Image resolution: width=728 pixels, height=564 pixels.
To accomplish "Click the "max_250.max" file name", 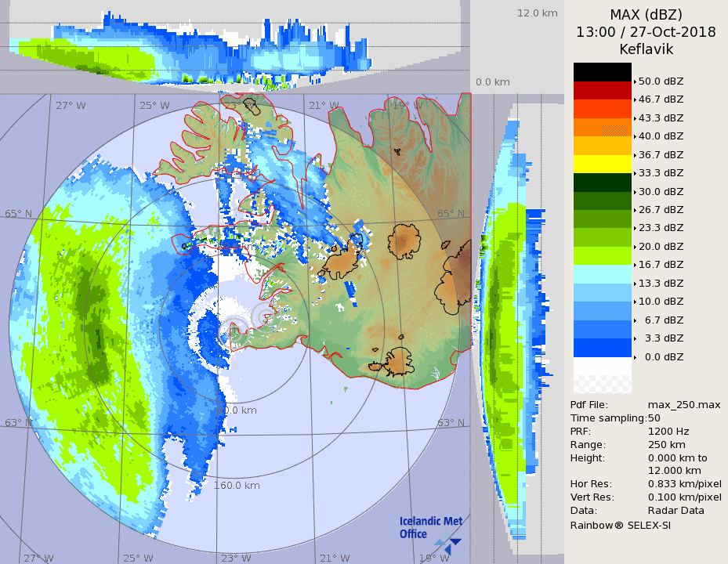I will pos(683,404).
